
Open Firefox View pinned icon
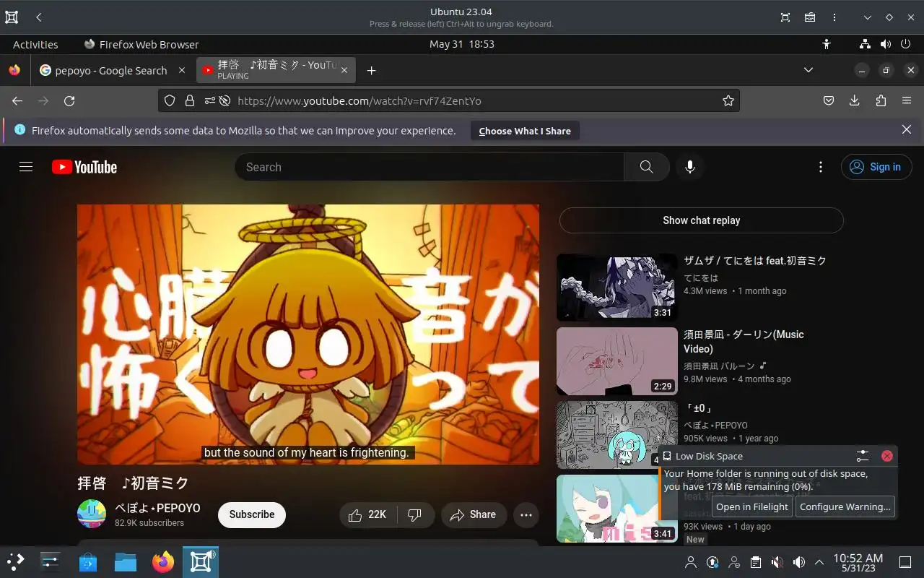pos(14,70)
